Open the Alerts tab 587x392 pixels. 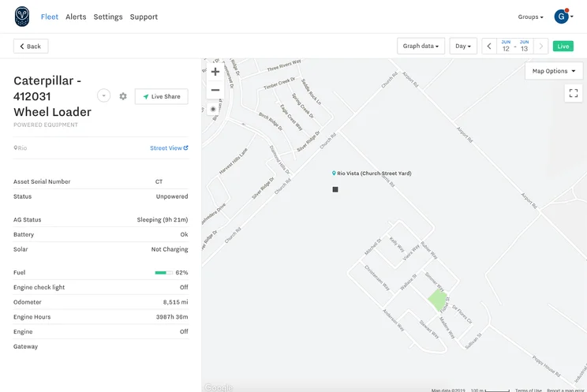coord(76,17)
